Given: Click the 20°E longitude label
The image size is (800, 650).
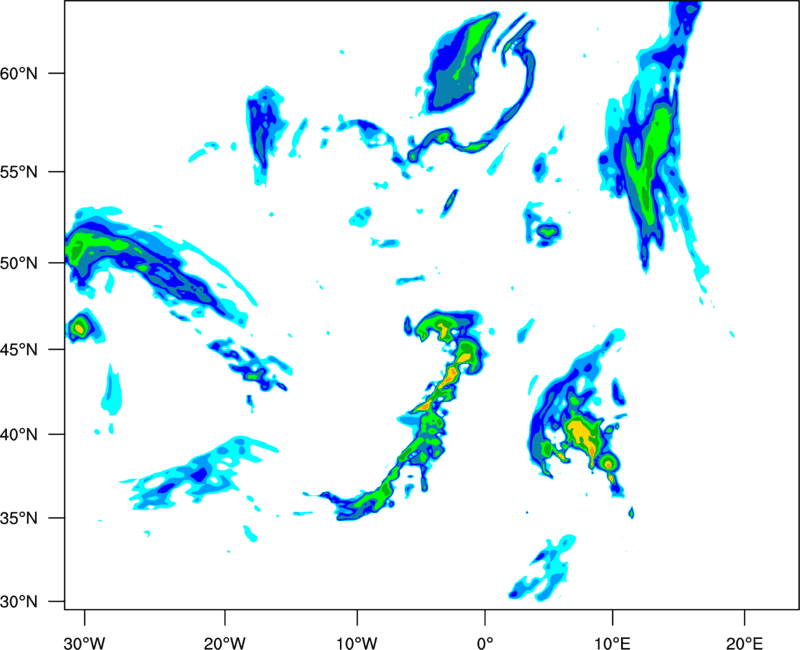Looking at the screenshot, I should coord(744,643).
